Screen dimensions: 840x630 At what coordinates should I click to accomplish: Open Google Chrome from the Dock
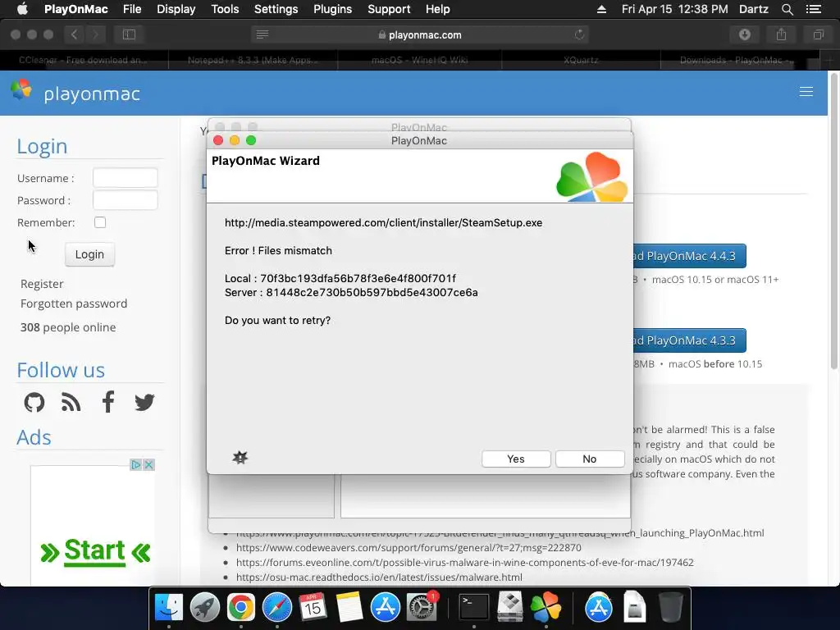(240, 608)
